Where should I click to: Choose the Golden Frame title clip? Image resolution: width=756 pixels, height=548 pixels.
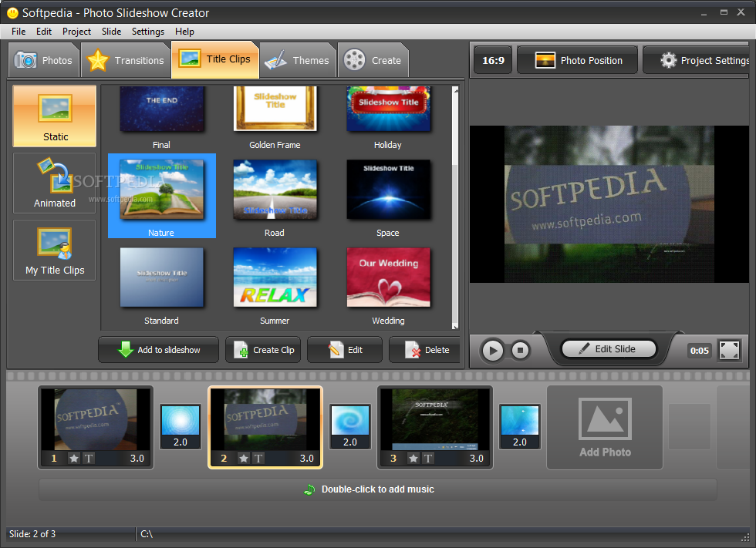tap(275, 109)
